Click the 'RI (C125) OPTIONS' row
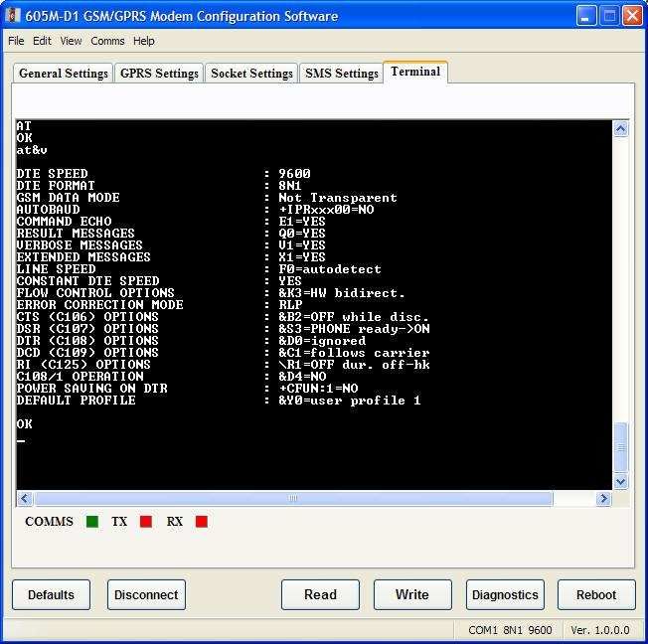Screen dimensions: 648x644 [224, 365]
